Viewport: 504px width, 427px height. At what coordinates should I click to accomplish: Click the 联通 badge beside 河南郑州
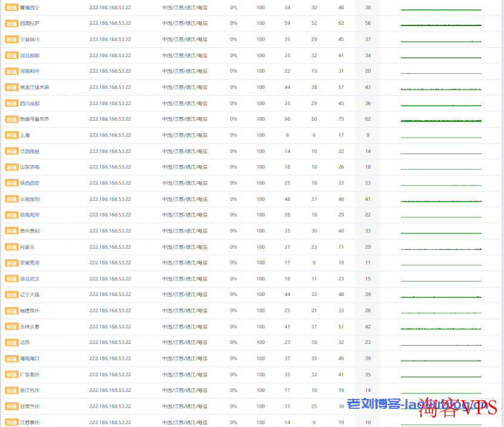(12, 72)
